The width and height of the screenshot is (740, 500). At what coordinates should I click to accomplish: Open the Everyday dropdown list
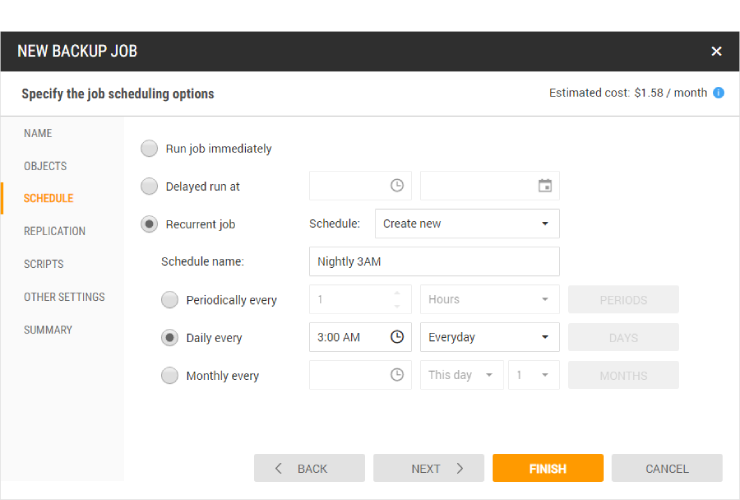coord(489,337)
